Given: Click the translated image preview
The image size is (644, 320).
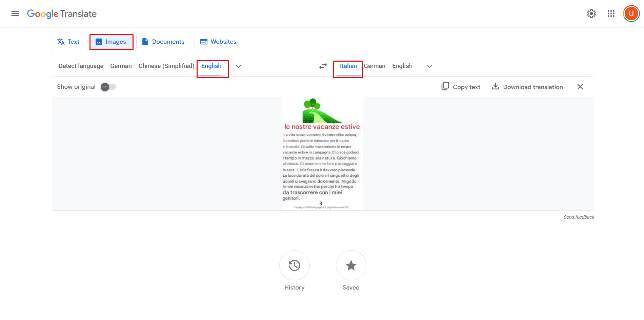Looking at the screenshot, I should (x=322, y=153).
